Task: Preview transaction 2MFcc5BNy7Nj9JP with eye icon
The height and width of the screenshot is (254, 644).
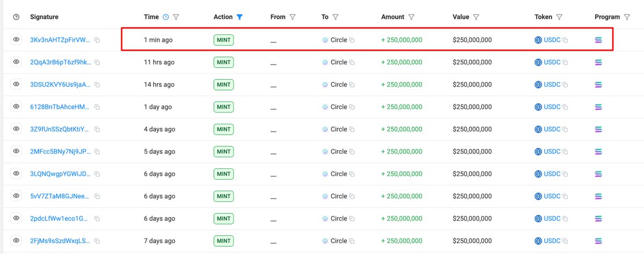Action: [16, 151]
